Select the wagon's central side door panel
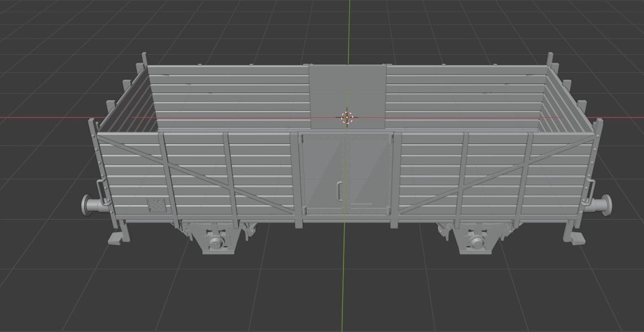This screenshot has width=644, height=332. coord(346,173)
